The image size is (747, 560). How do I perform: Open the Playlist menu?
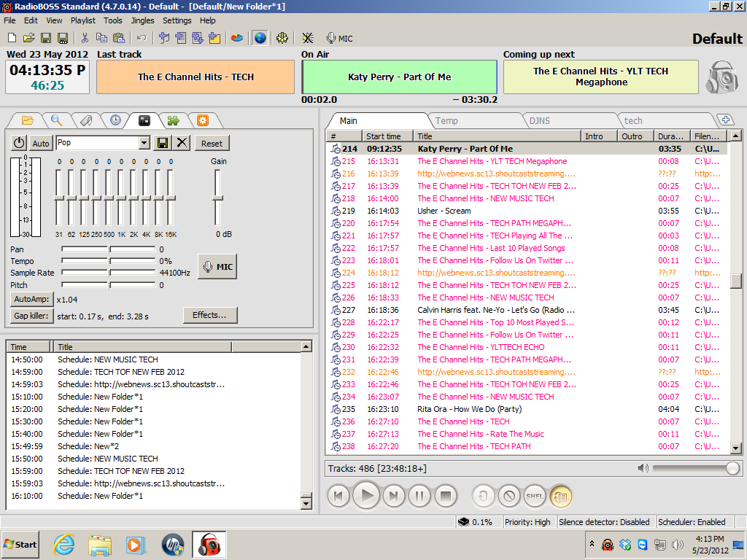[83, 20]
